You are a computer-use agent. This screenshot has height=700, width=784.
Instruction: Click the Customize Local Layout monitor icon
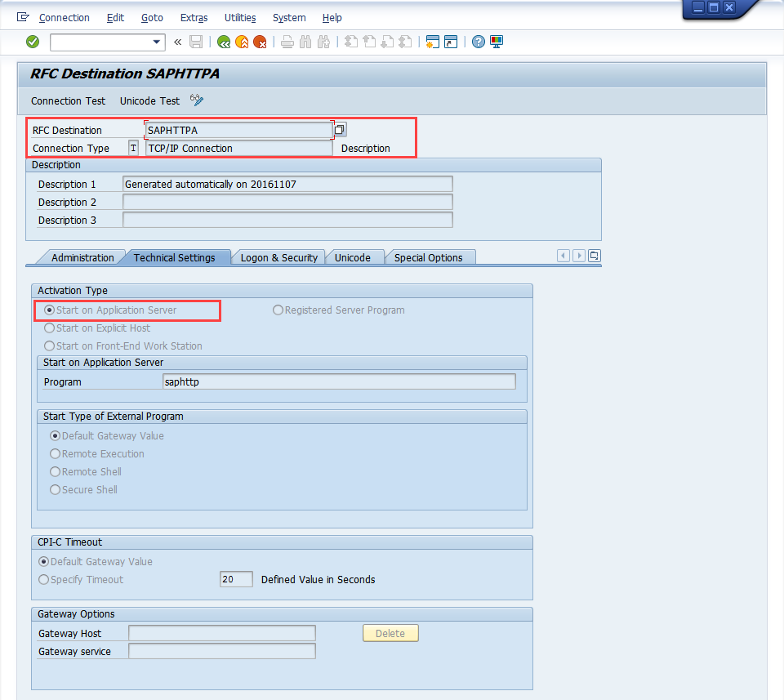(497, 42)
